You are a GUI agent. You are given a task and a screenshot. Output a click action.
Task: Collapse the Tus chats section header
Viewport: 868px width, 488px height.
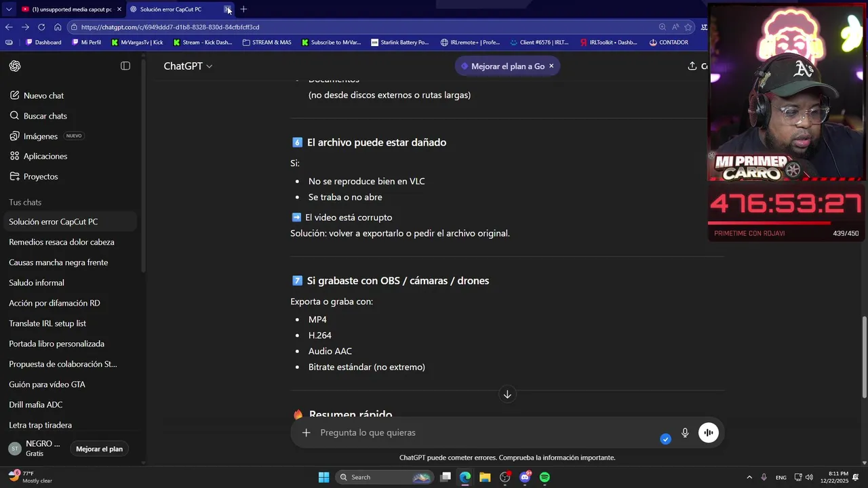point(25,202)
